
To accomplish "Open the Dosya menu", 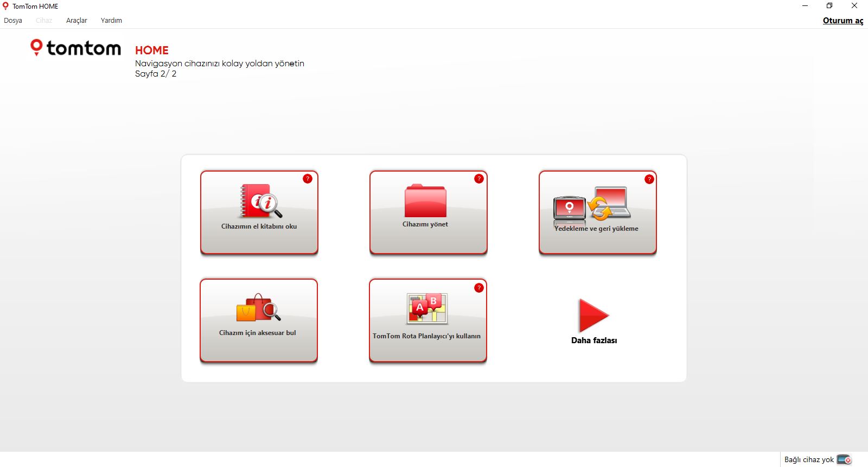I will coord(13,21).
